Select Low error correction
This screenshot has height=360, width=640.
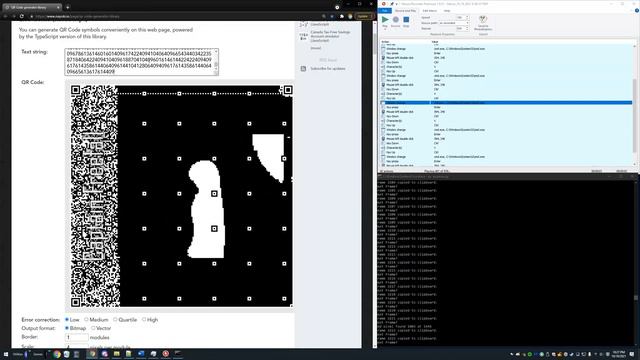click(67, 320)
